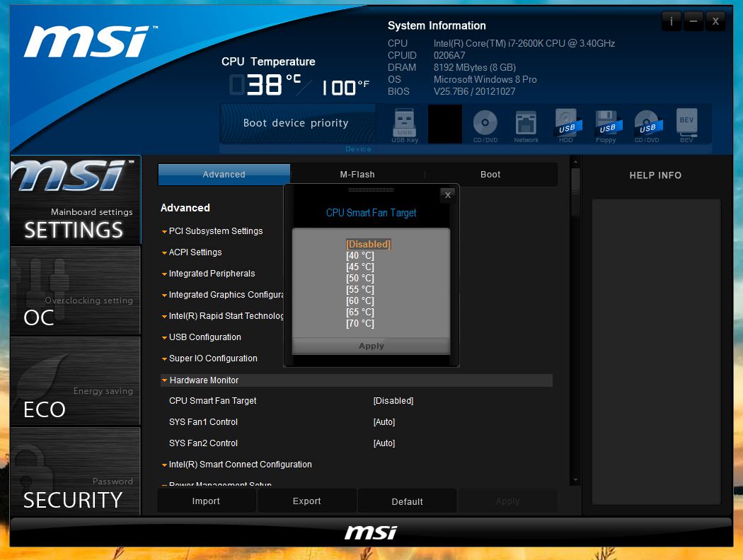
Task: Click the SYS Fan2 Control row label
Action: coord(203,443)
